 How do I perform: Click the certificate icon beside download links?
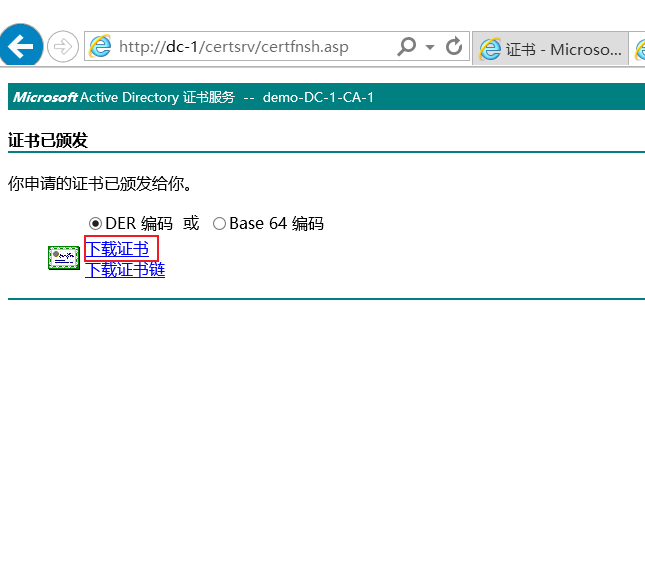[x=64, y=258]
